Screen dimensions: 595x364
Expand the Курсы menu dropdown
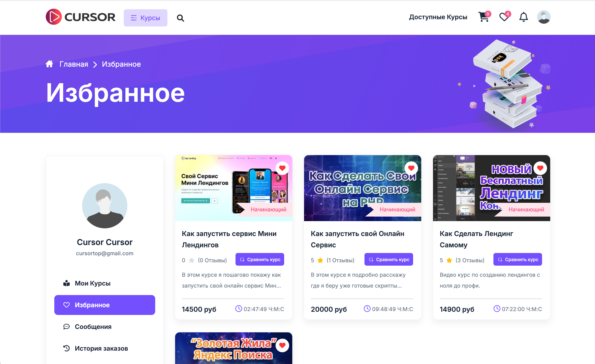[145, 18]
